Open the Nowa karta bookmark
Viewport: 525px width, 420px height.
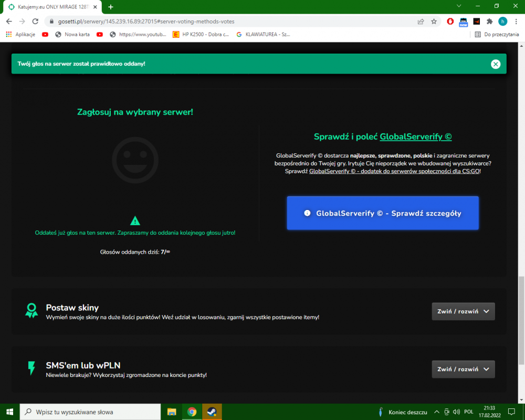(72, 35)
